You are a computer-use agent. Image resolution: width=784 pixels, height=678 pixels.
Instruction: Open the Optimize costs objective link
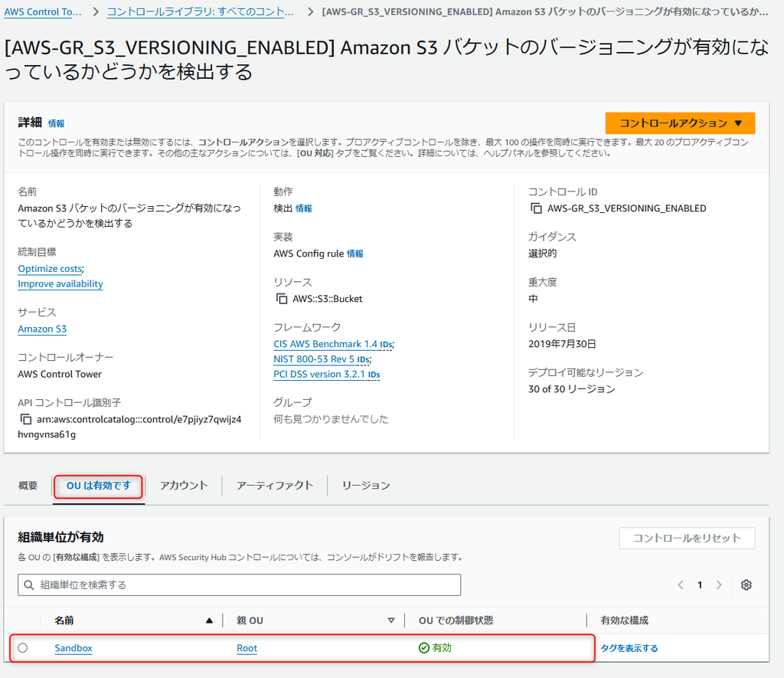[50, 269]
